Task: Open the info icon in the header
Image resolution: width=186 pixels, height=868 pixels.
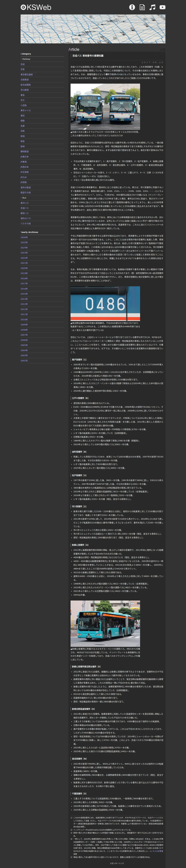Action: point(132,7)
